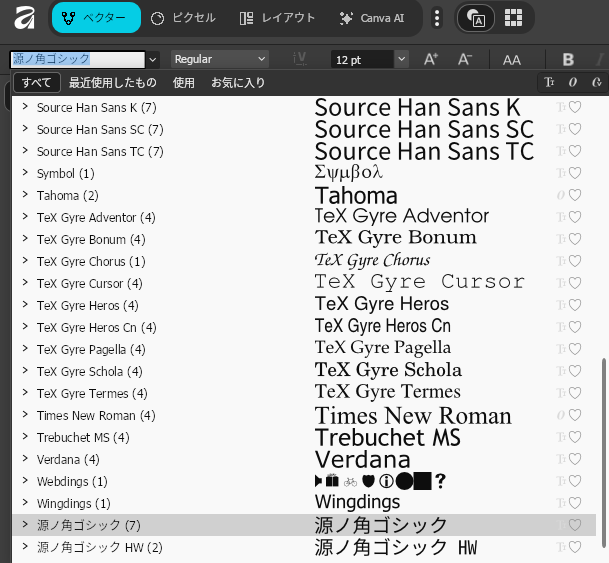
Task: Filter by OpenType fonts icon
Action: pyautogui.click(x=572, y=82)
